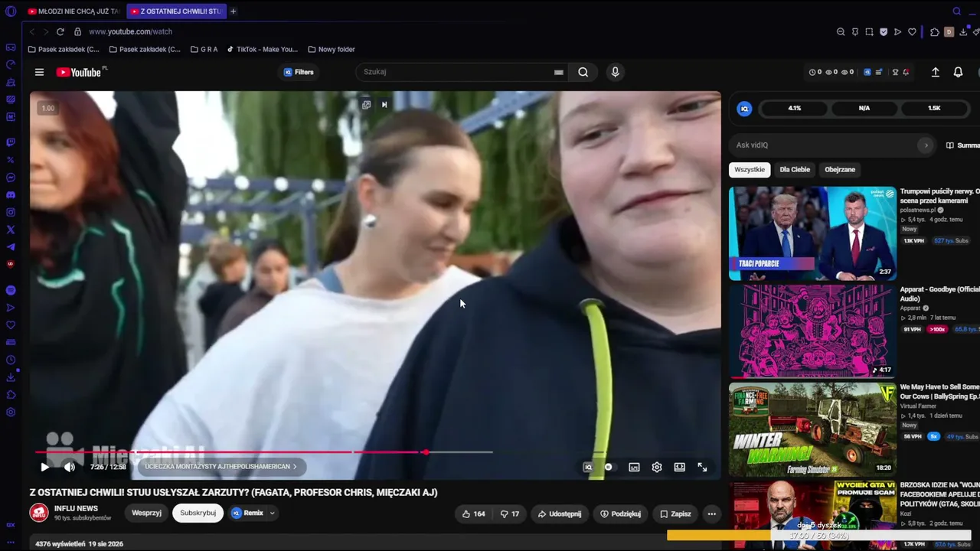Open Twitch in the Opera sidebar

click(x=11, y=142)
